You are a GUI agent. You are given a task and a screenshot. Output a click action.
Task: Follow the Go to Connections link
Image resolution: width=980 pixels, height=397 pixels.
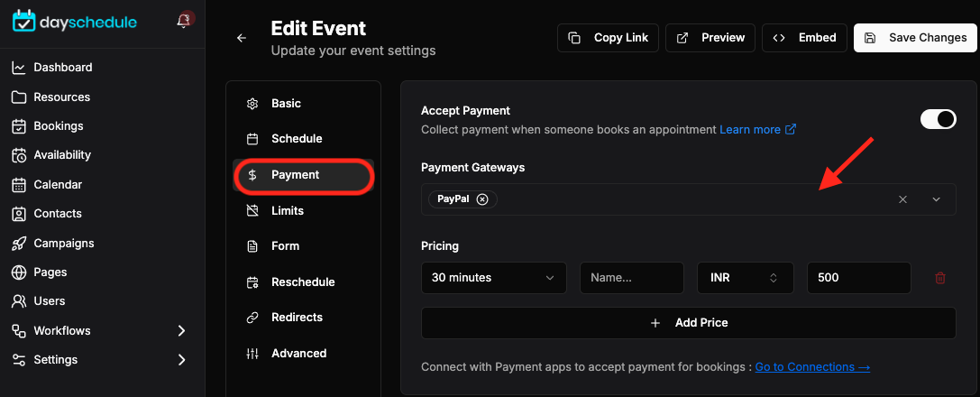812,367
